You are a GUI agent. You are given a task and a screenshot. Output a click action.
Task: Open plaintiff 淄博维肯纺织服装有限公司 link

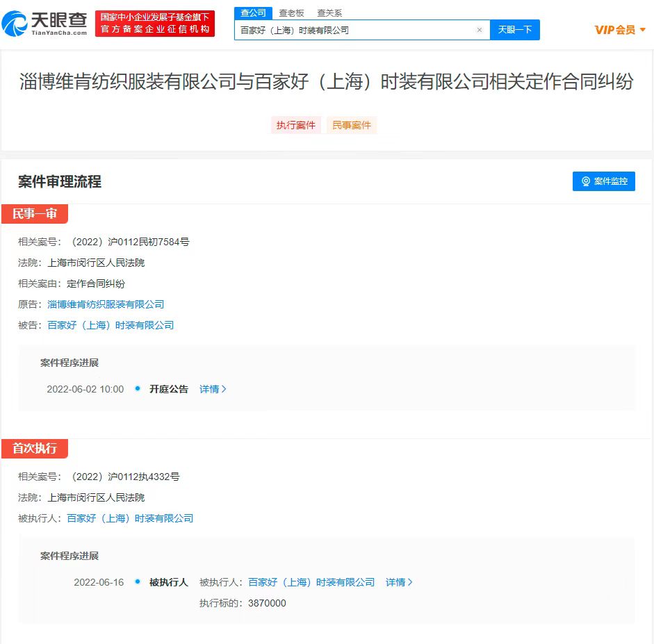tap(106, 304)
